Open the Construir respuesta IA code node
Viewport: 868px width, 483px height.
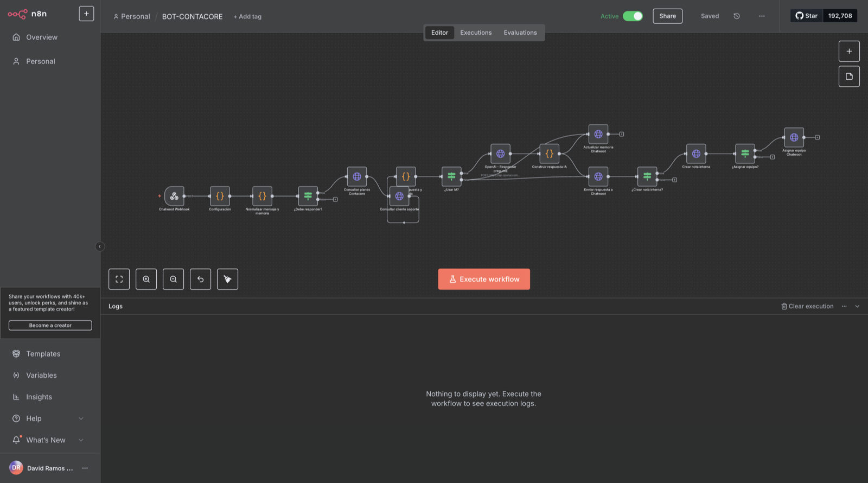[x=549, y=154]
